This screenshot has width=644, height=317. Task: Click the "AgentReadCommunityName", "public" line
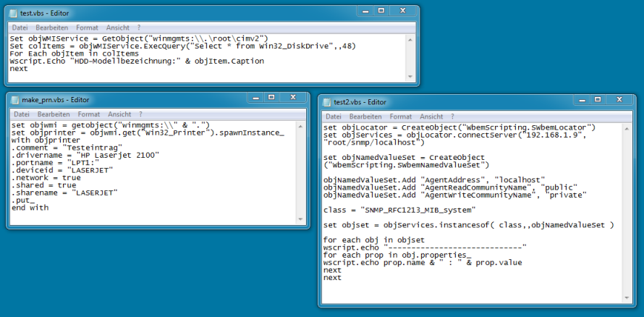(451, 187)
